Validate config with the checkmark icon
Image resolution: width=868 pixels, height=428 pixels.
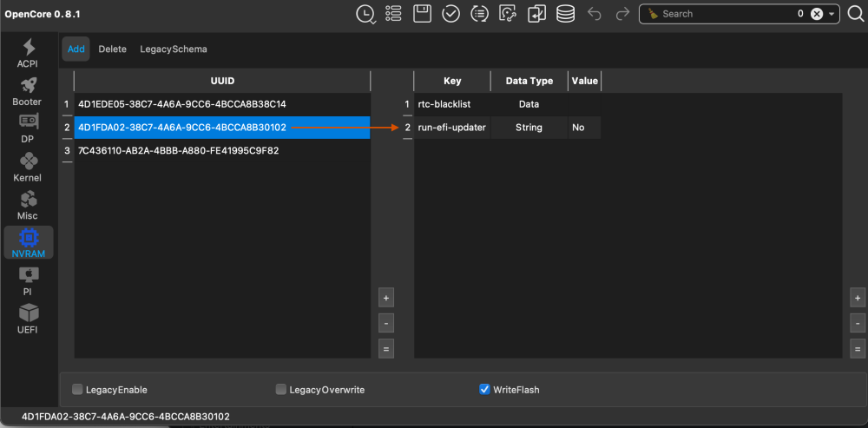pos(451,14)
